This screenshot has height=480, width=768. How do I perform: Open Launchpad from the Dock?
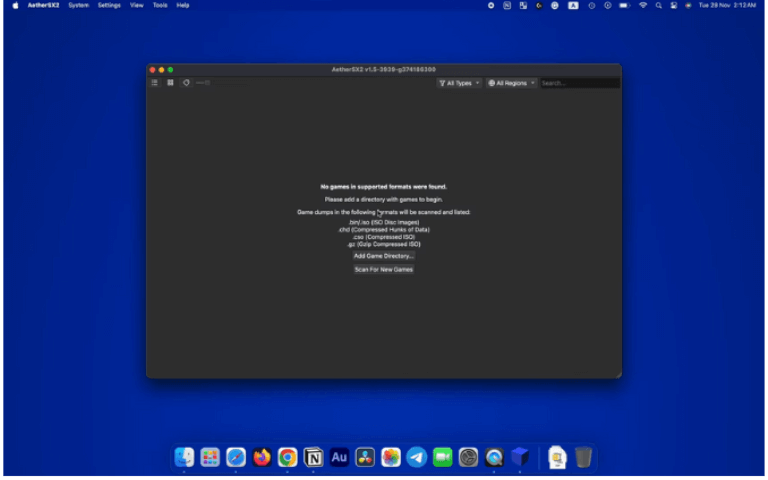(210, 457)
